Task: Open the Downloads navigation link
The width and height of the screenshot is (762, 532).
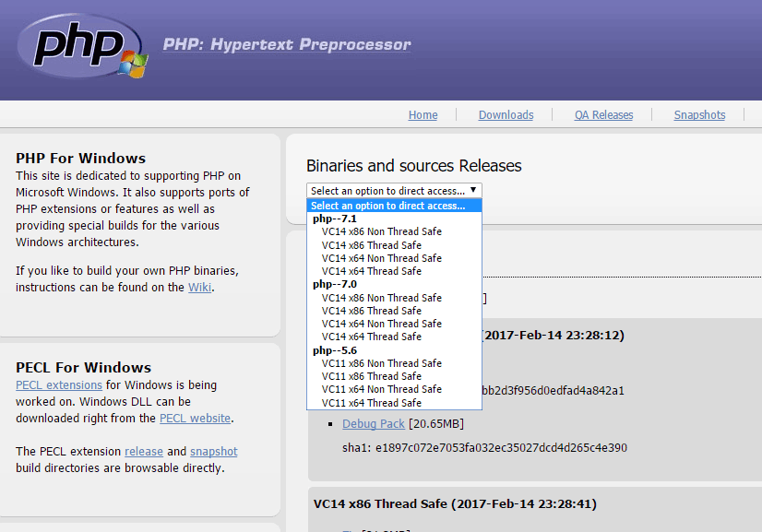Action: (x=506, y=115)
